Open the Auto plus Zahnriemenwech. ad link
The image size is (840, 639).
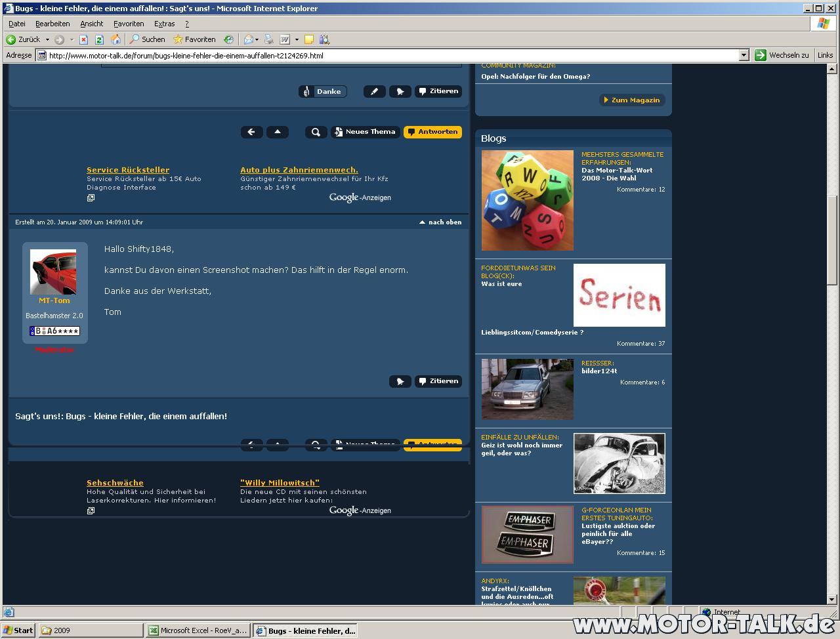tap(299, 170)
